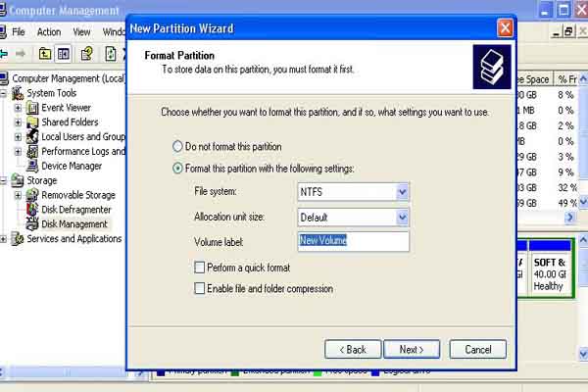Select the Disk Defragmenter icon
The image size is (588, 392).
(x=32, y=210)
